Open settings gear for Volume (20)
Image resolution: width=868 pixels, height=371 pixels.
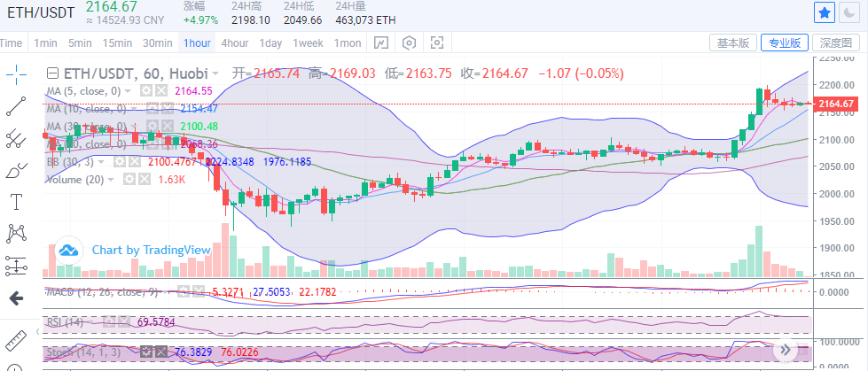tap(129, 179)
